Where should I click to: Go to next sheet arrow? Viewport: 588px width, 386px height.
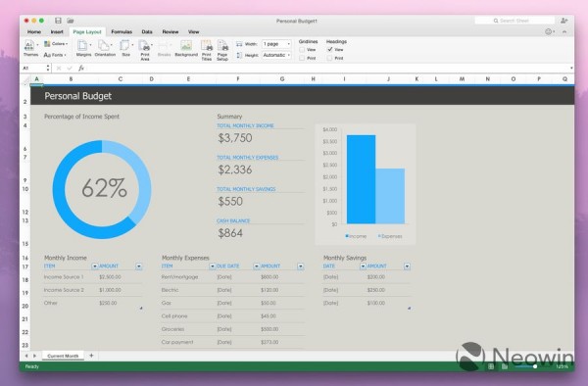35,356
